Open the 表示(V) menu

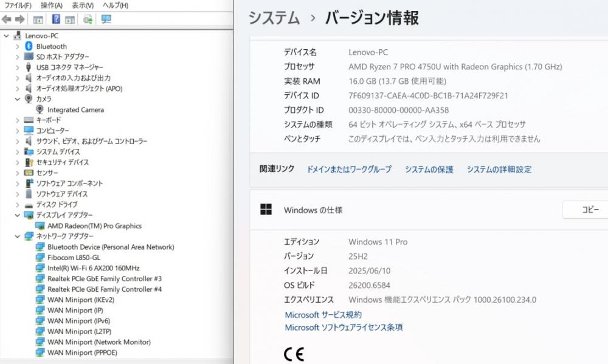point(83,5)
